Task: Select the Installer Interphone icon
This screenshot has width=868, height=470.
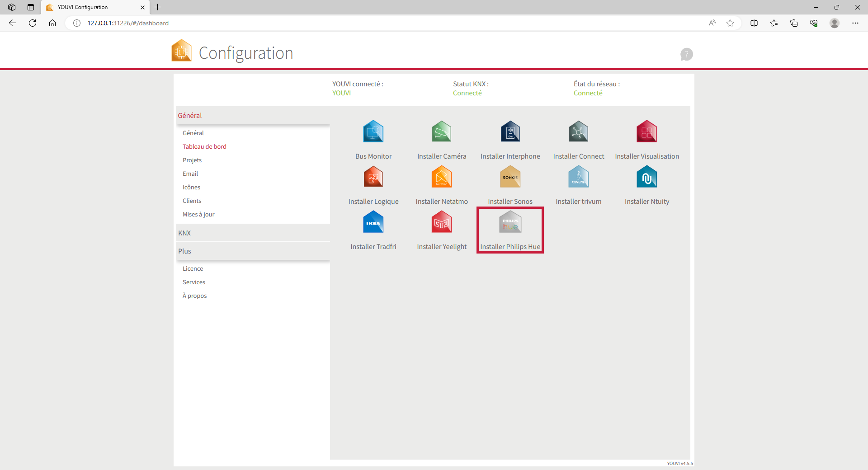Action: [510, 132]
